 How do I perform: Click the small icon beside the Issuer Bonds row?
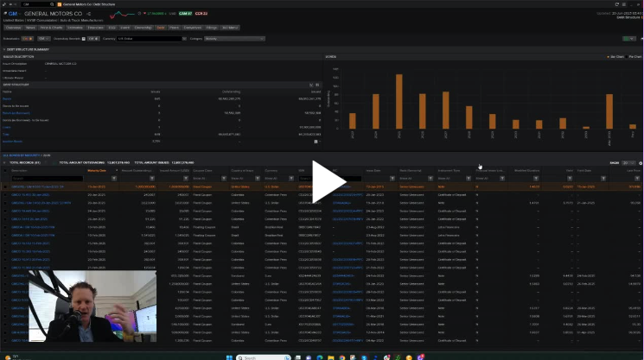click(x=316, y=142)
